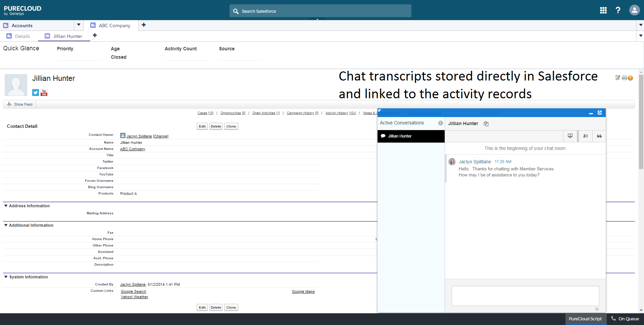This screenshot has height=325, width=644.
Task: Click the bottom Edit button
Action: [x=202, y=308]
